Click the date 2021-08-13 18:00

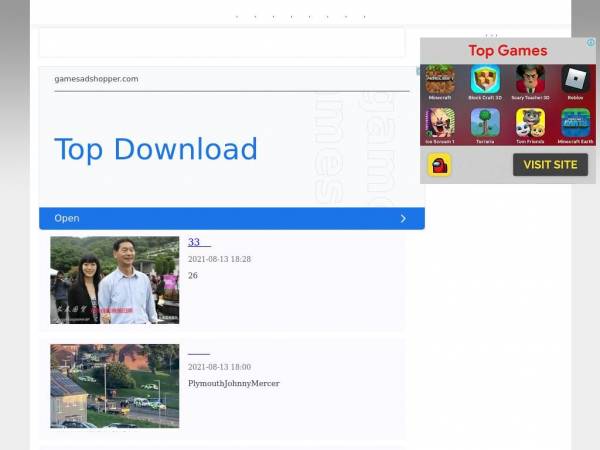(219, 367)
